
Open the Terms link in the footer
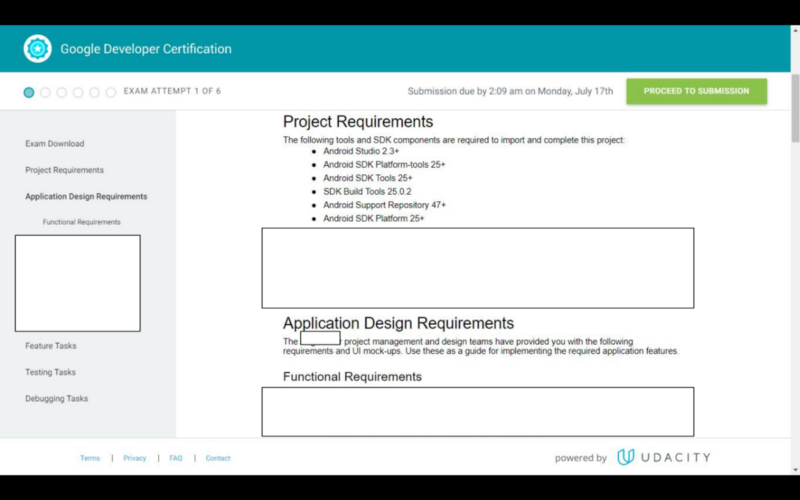click(90, 458)
